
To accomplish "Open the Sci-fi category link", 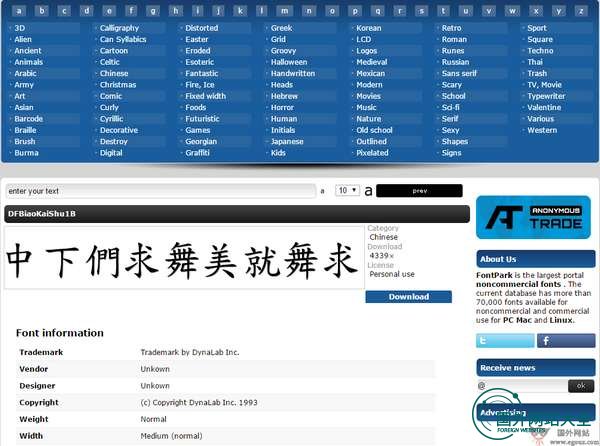I will point(451,107).
